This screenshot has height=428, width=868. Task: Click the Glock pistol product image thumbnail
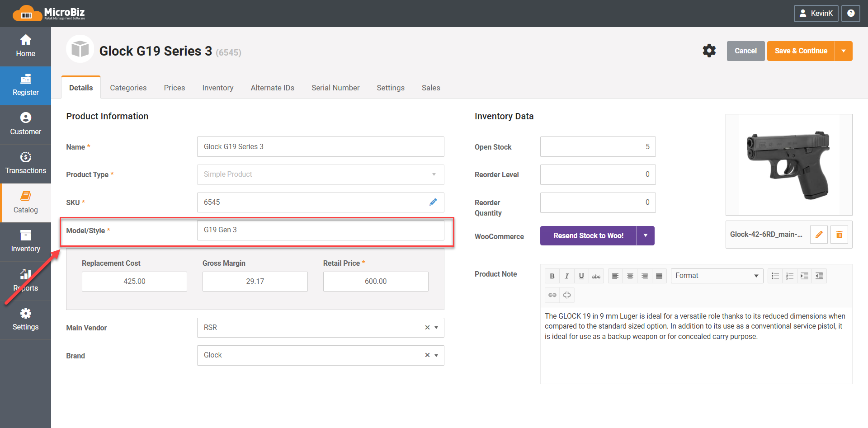789,165
